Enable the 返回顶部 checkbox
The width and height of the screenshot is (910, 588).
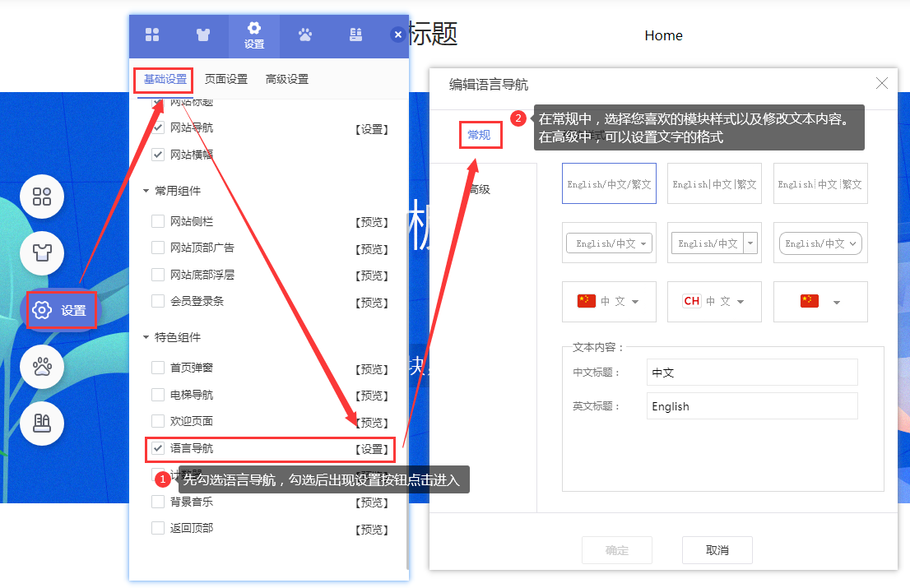point(158,528)
